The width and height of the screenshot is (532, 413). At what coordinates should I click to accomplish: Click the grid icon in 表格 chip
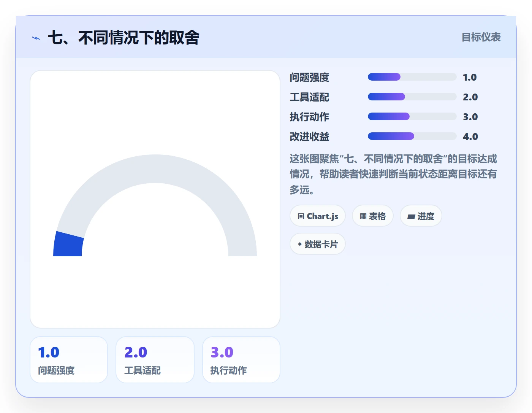pyautogui.click(x=363, y=216)
